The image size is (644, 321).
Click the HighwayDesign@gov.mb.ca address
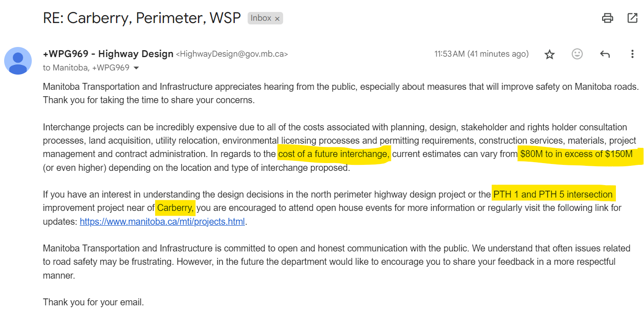[232, 54]
